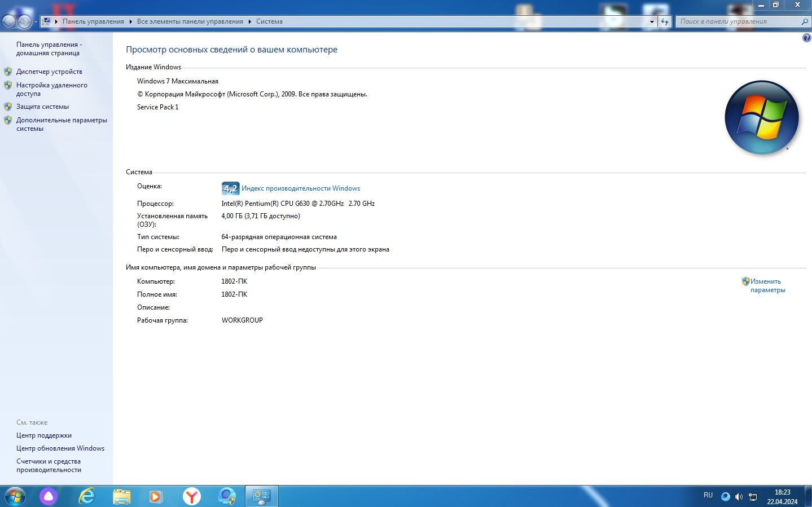Image resolution: width=812 pixels, height=507 pixels.
Task: Open the Start menu orb
Action: pyautogui.click(x=14, y=497)
